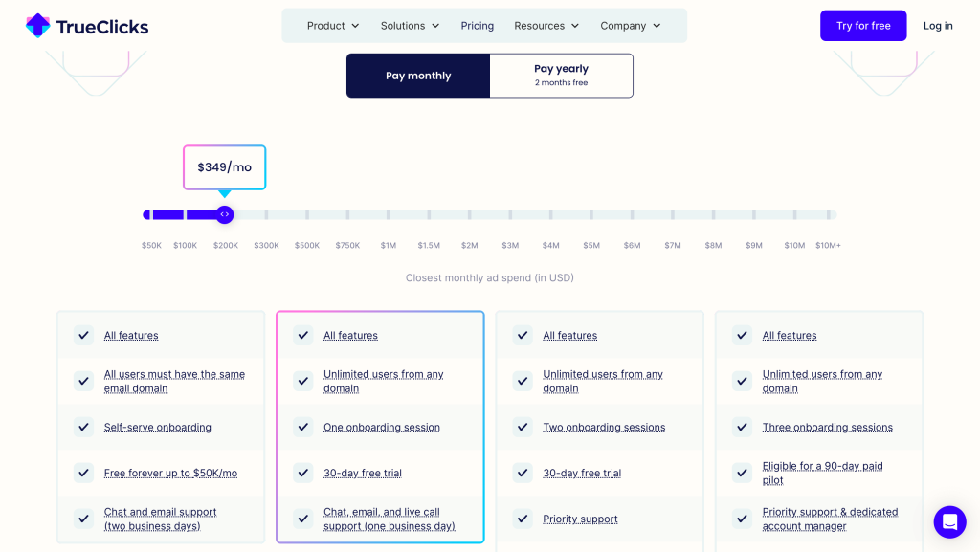Click the checkmark beside "Priority support"
The width and height of the screenshot is (980, 552).
point(523,519)
